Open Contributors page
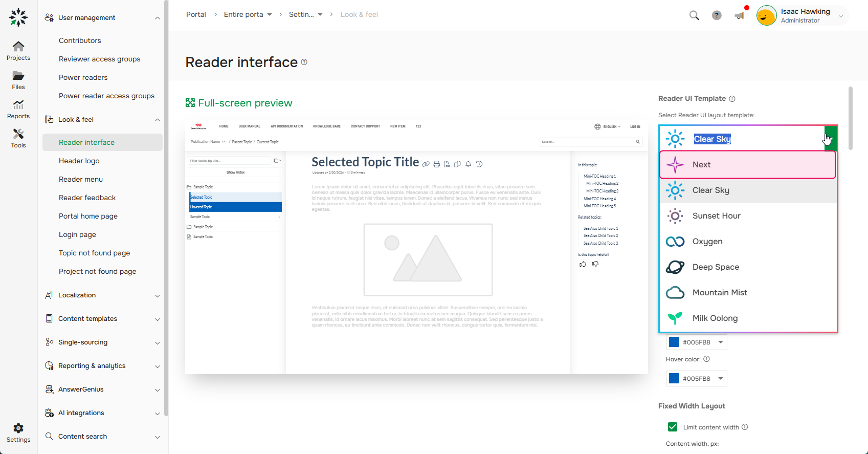Image resolution: width=868 pixels, height=454 pixels. [80, 40]
